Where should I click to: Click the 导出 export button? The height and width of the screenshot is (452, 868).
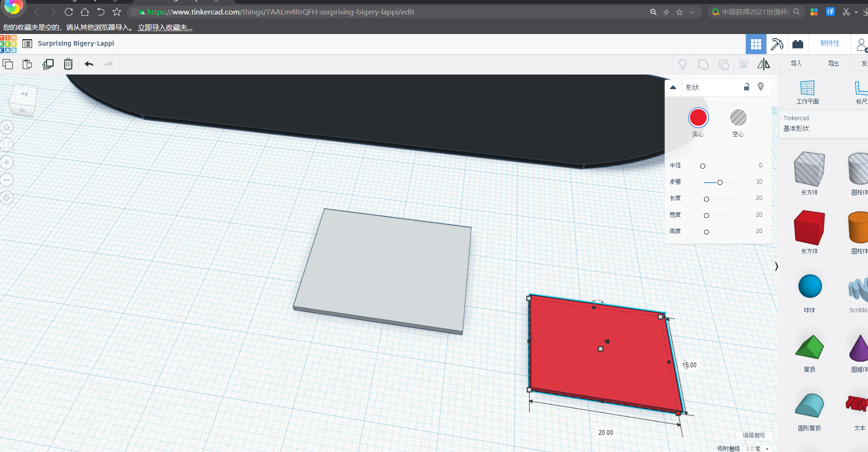pos(834,64)
